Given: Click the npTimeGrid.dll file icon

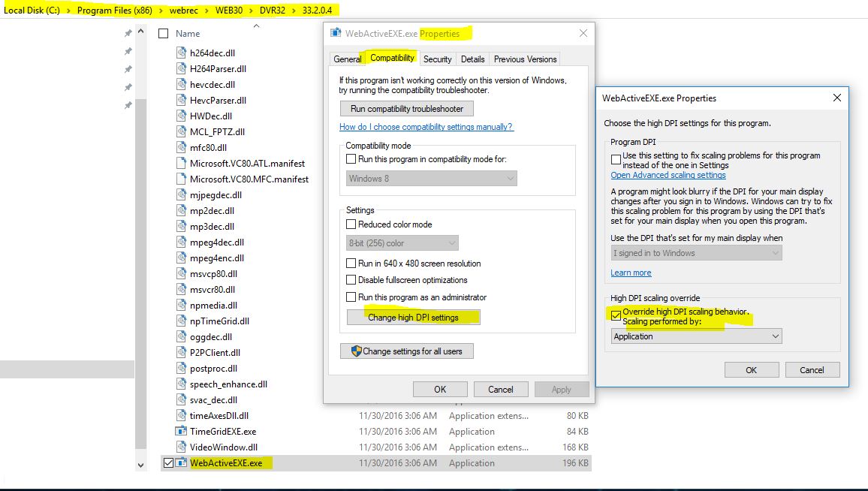Looking at the screenshot, I should pos(181,321).
